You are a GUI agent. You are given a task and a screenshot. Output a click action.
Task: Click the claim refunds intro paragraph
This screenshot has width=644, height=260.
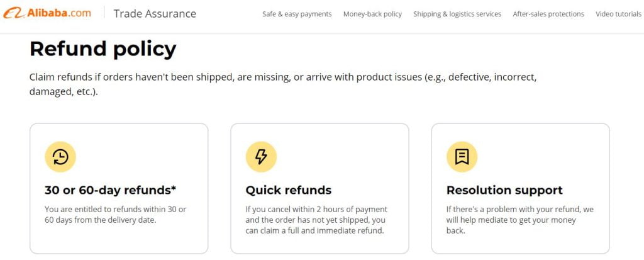[282, 84]
